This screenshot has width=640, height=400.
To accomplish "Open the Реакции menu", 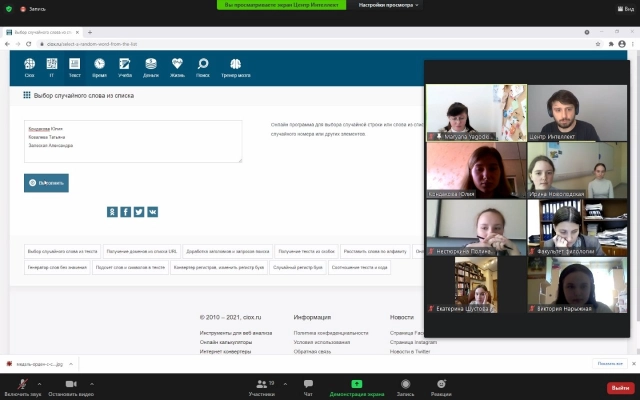I will coord(441,388).
